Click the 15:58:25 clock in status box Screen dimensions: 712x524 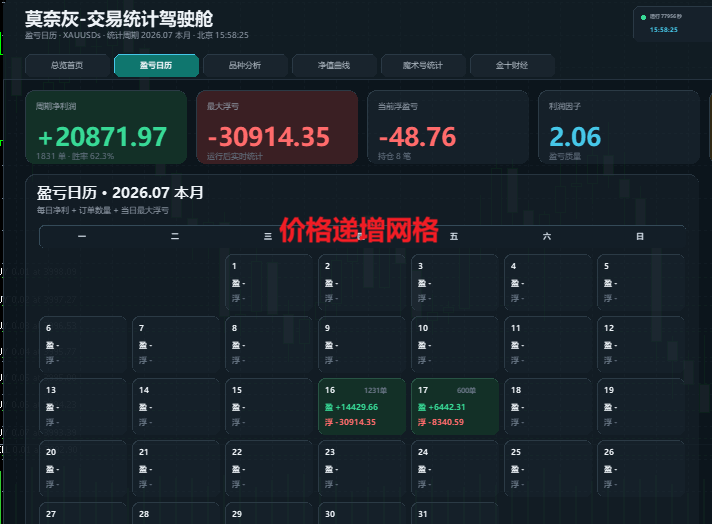663,30
